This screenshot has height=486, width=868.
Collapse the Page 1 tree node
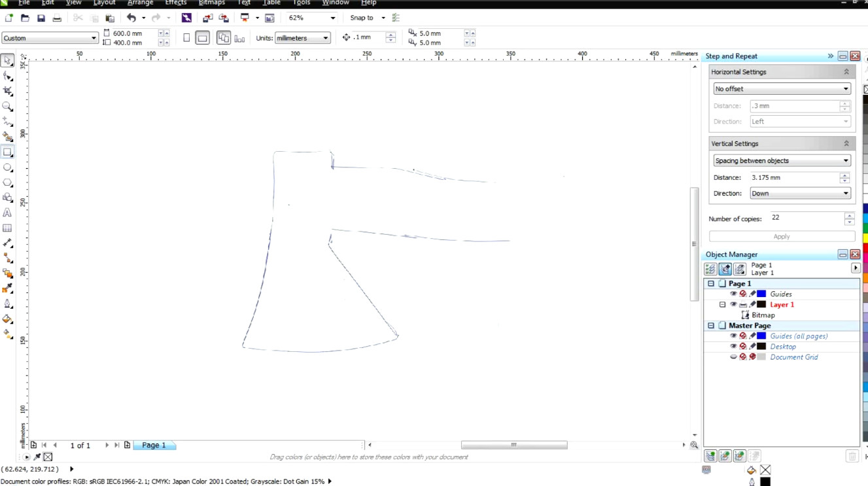pyautogui.click(x=711, y=284)
